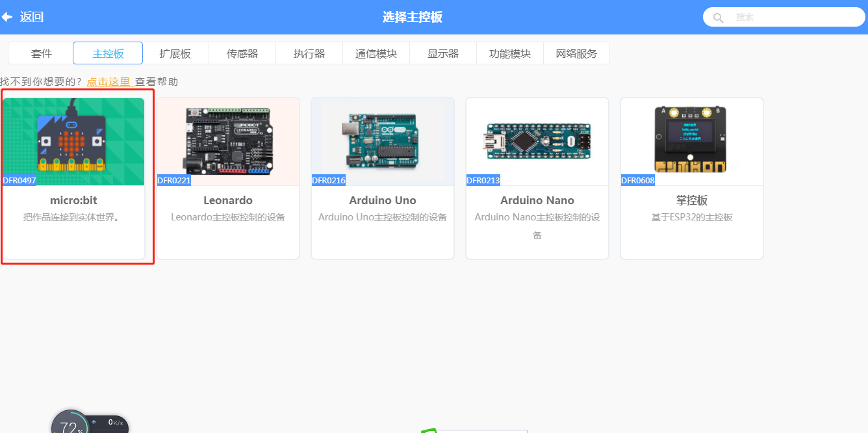Viewport: 868px width, 433px height.
Task: Open the 显示器 tab
Action: [443, 53]
